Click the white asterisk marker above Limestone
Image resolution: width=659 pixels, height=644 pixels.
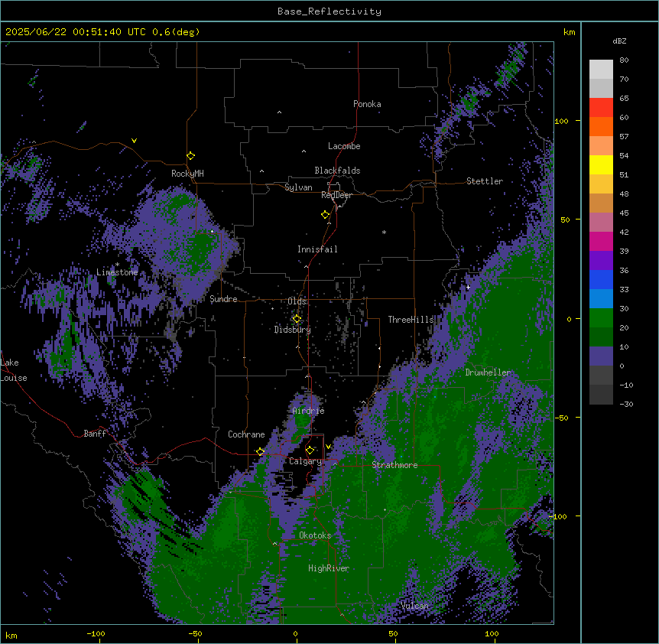coord(117,265)
